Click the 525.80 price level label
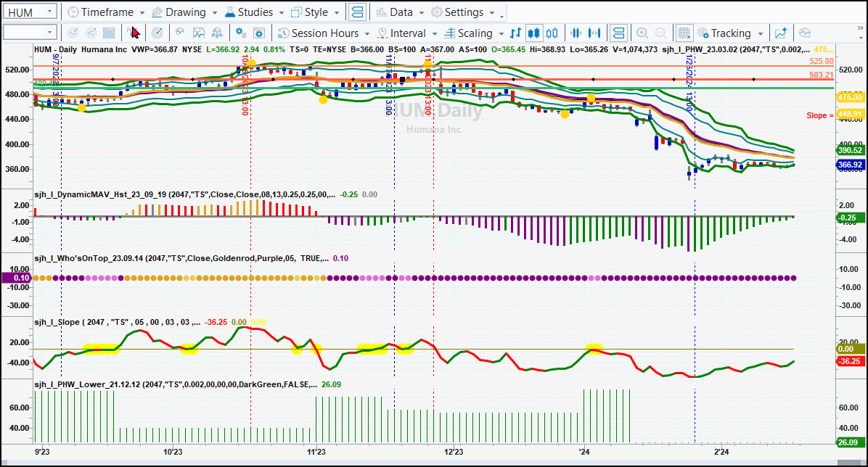This screenshot has height=467, width=868. pos(822,62)
